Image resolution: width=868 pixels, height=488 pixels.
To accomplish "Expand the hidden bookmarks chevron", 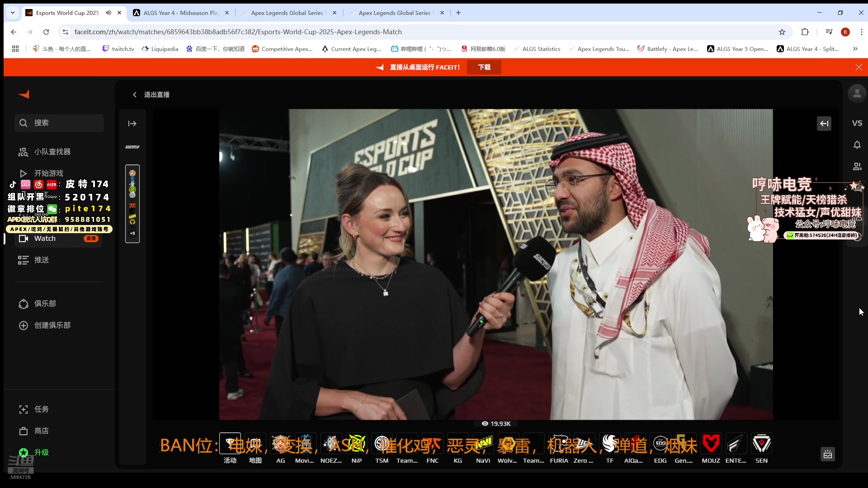I will [855, 49].
